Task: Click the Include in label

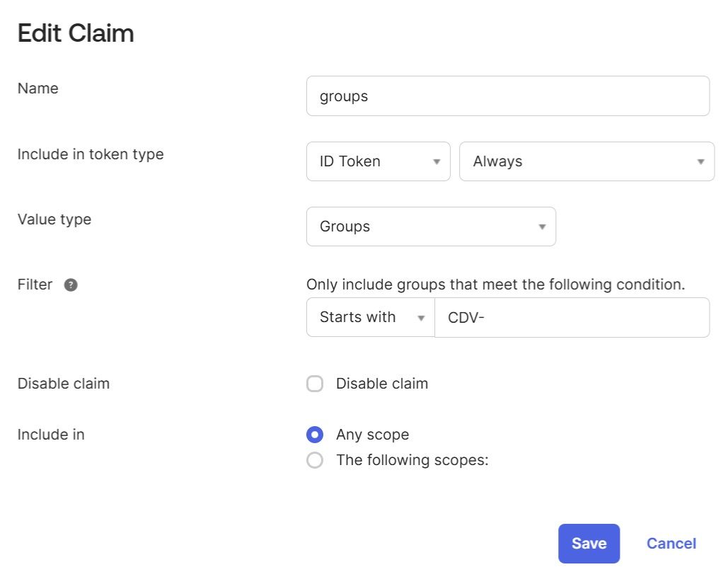Action: tap(51, 435)
